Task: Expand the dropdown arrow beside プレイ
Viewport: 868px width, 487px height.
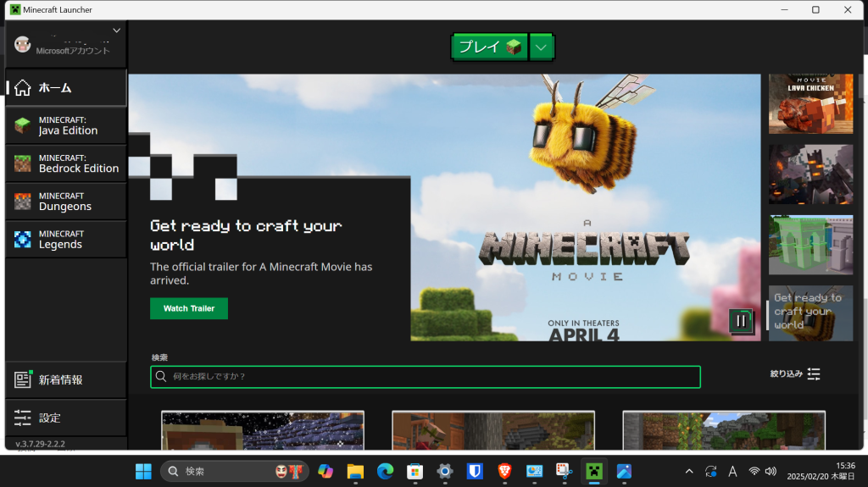Action: click(x=542, y=47)
